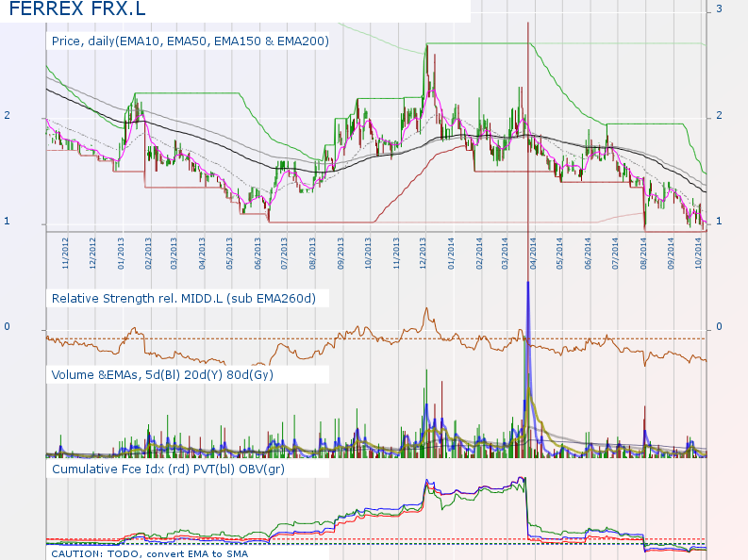This screenshot has height=560, width=748.
Task: Click the Relative Strength rel. MIDD.L label
Action: coord(183,298)
